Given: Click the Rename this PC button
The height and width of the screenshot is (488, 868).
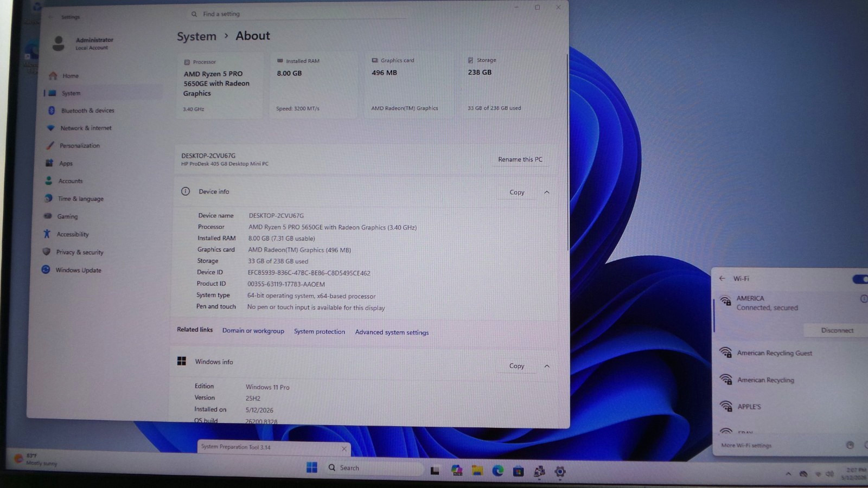Looking at the screenshot, I should (x=520, y=159).
